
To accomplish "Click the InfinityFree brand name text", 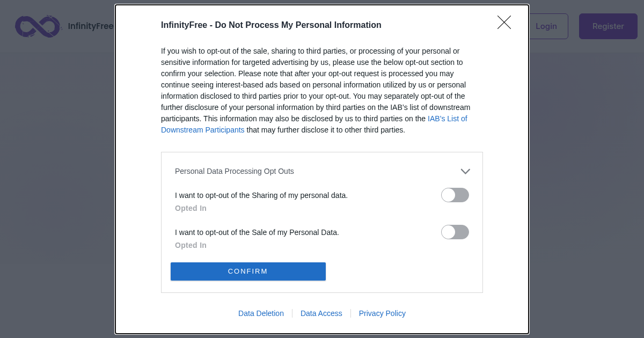I will [90, 26].
